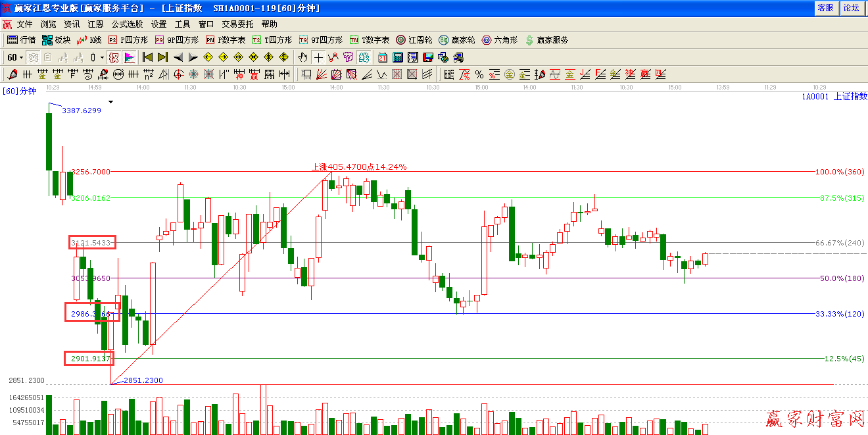The height and width of the screenshot is (435, 868).
Task: Click the calendar icon showing 21
Action: click(x=382, y=57)
